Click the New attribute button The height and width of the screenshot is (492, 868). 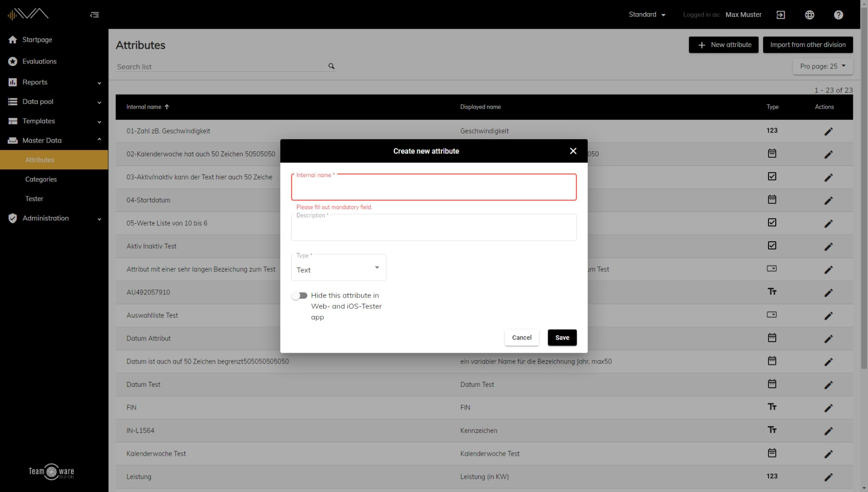[x=723, y=45]
